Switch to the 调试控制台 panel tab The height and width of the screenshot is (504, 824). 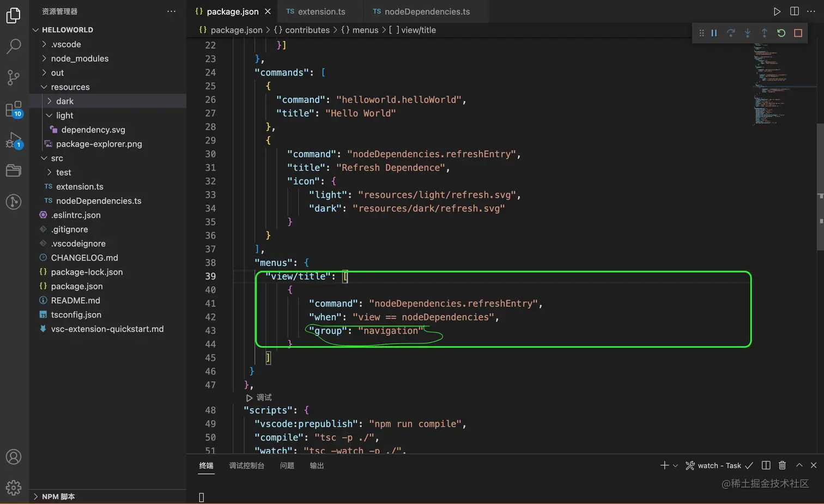point(247,465)
